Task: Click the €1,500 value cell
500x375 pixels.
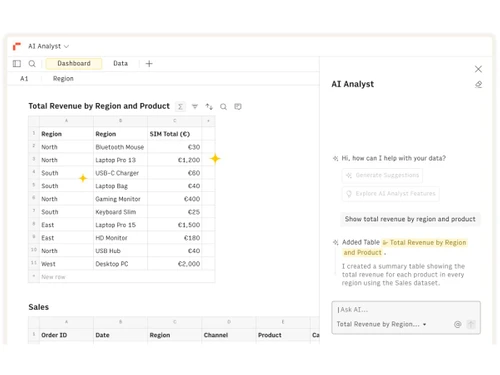Action: click(x=175, y=225)
